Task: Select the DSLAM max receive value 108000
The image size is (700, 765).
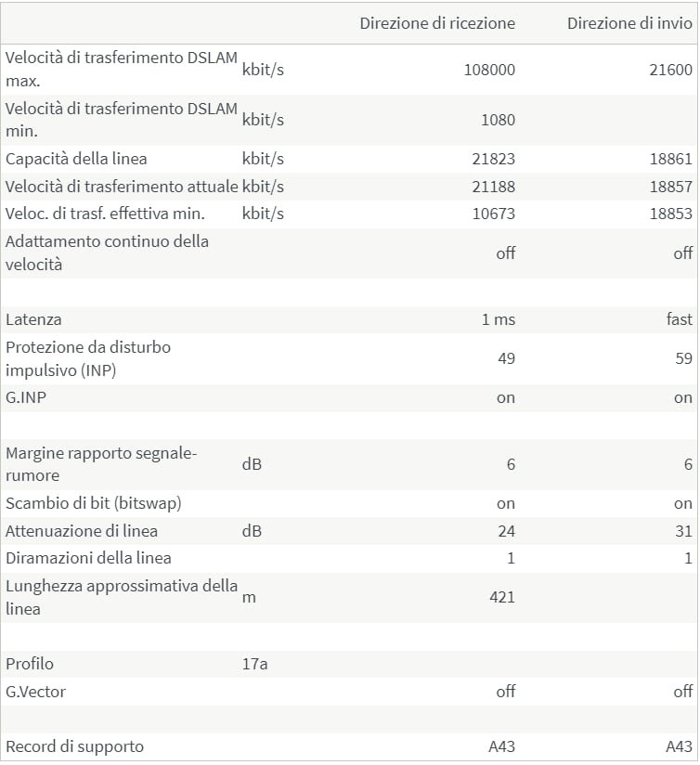Action: pyautogui.click(x=488, y=70)
